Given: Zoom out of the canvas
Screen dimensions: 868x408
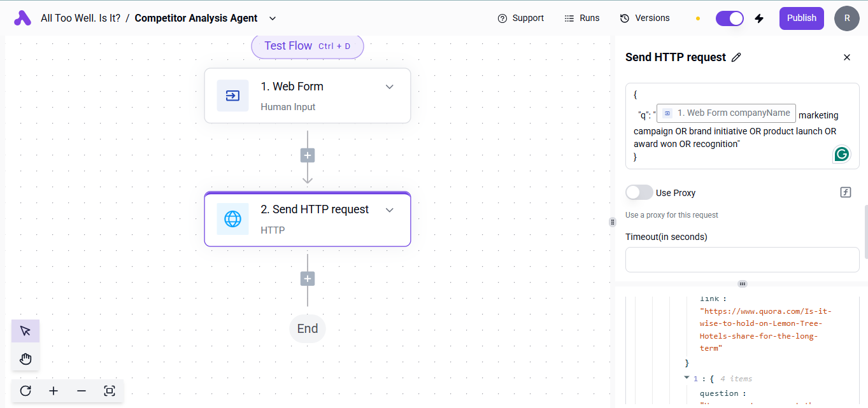Looking at the screenshot, I should (82, 391).
